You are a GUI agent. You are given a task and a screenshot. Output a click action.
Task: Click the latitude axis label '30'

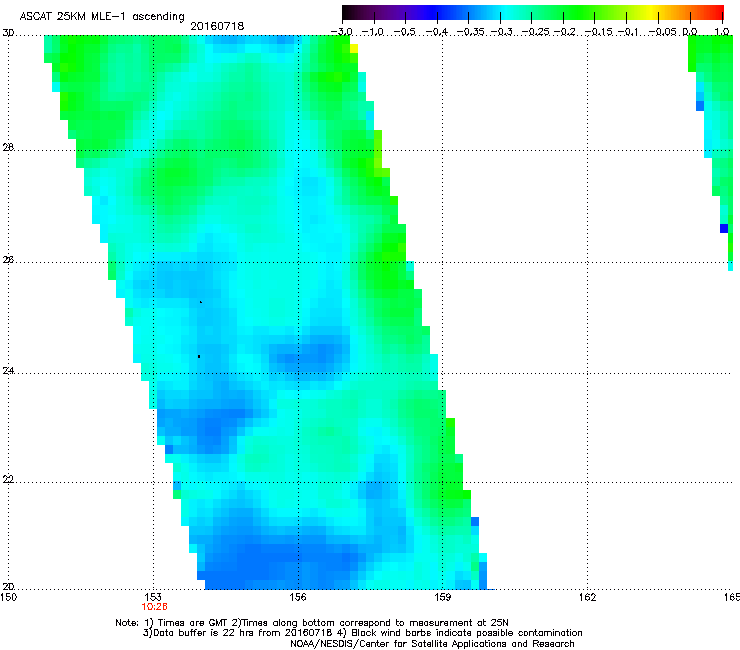click(8, 33)
